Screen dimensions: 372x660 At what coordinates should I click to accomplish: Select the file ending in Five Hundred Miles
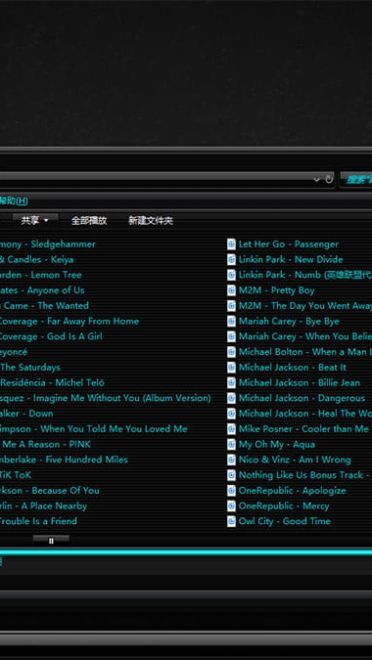tap(64, 460)
